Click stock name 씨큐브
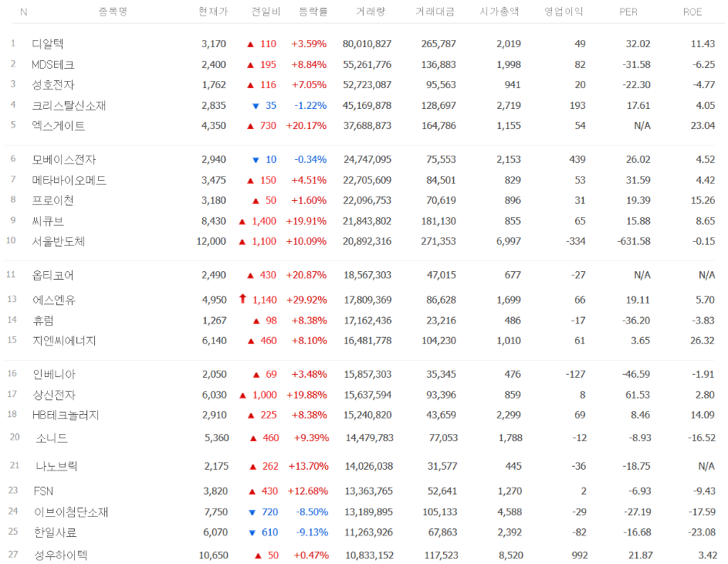This screenshot has height=564, width=728. point(47,221)
